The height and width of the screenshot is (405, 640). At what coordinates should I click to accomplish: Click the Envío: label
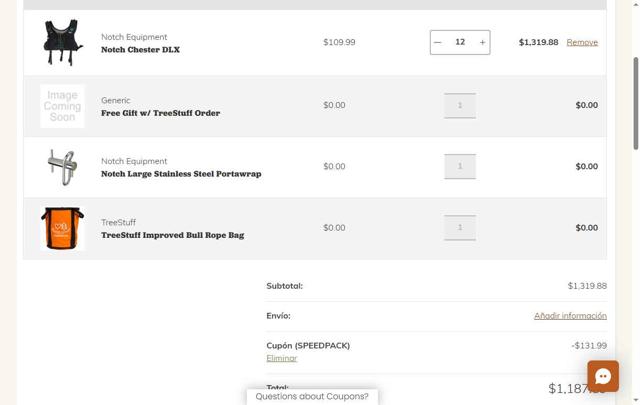click(x=278, y=316)
